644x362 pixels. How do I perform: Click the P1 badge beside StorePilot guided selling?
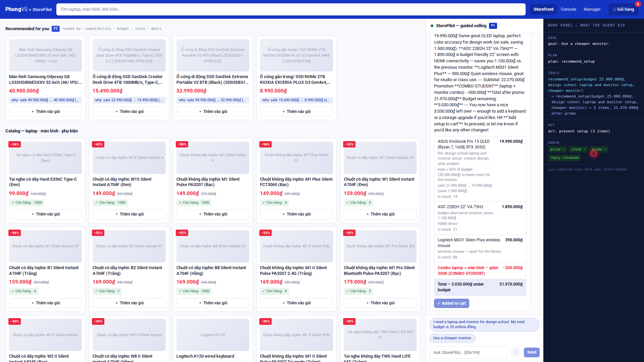pos(493,25)
